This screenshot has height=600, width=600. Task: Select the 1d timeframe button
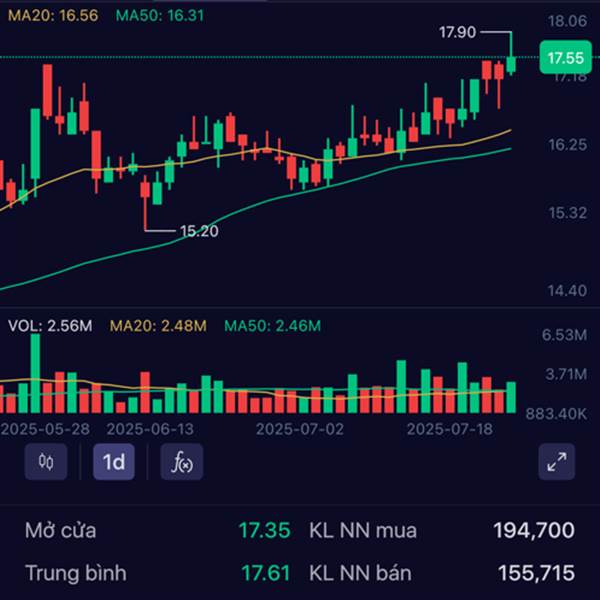tap(114, 461)
